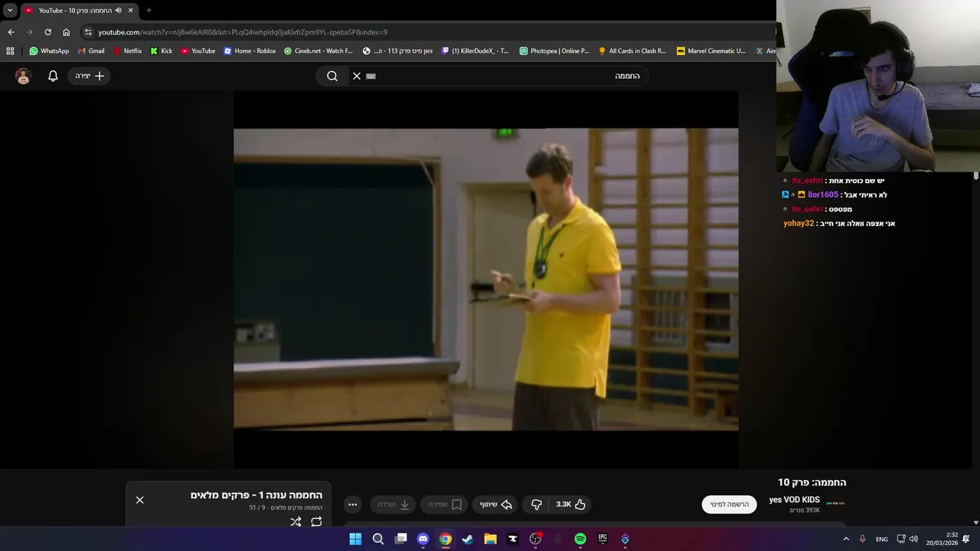This screenshot has width=980, height=551.
Task: Open playlist title החממה עונה 1
Action: coord(256,495)
